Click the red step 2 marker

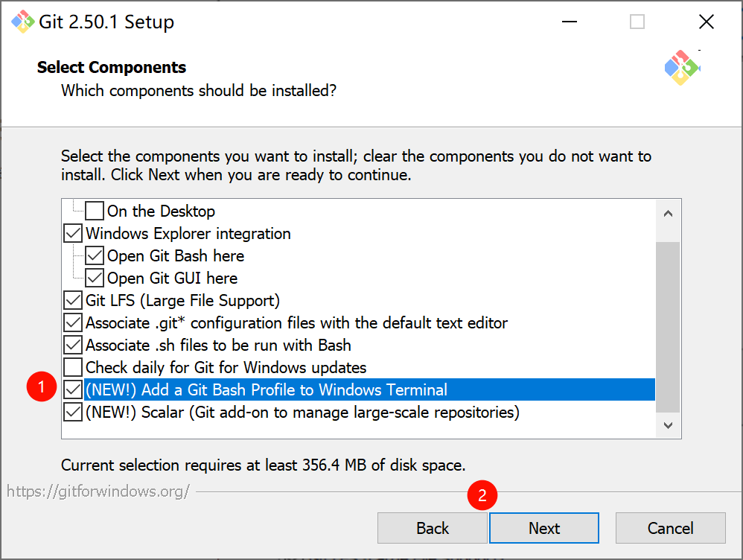[482, 495]
